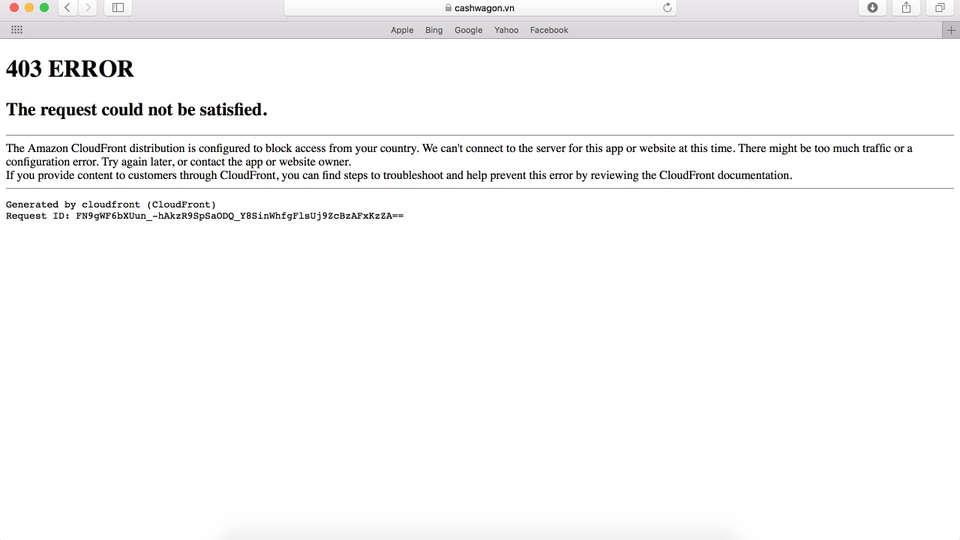Open the Google favorites bookmark
Screen dimensions: 960x540
(468, 30)
